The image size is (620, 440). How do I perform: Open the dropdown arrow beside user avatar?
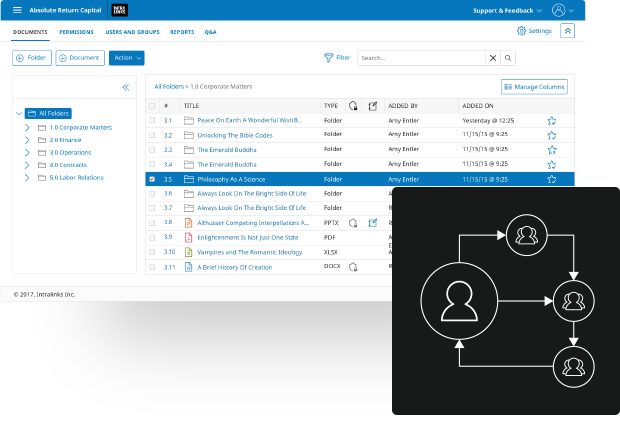(571, 11)
